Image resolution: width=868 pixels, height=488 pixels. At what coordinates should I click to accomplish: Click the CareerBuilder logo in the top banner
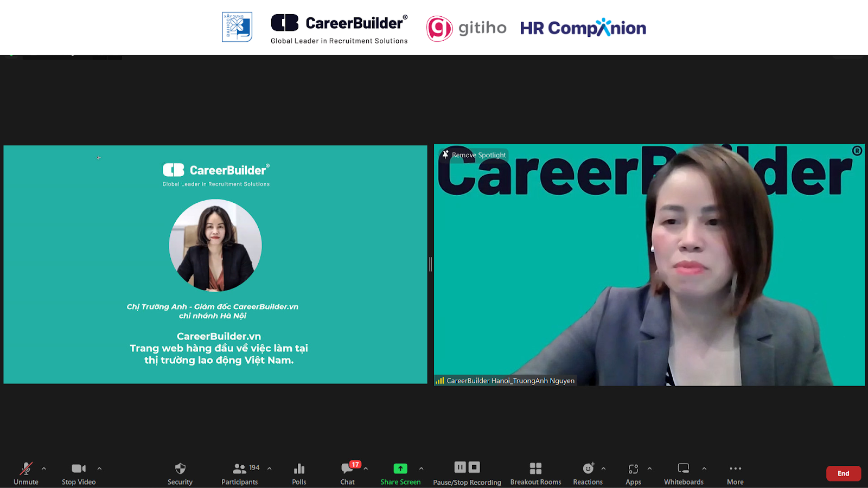339,29
